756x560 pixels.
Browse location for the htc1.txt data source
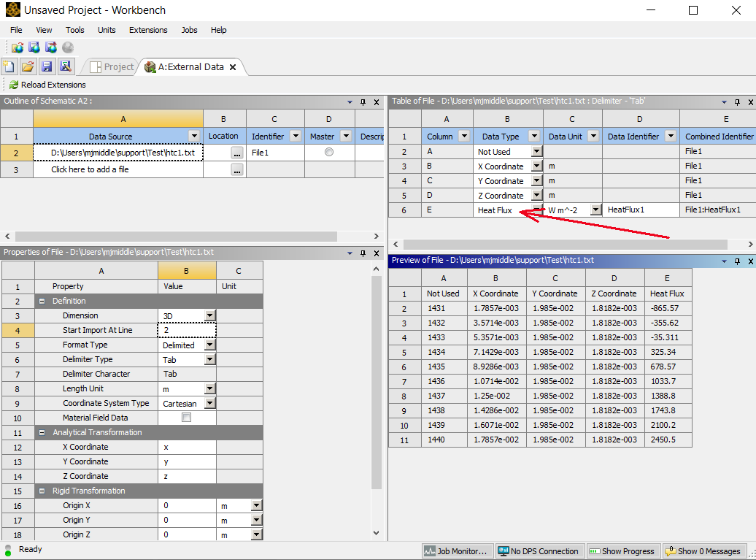point(236,153)
